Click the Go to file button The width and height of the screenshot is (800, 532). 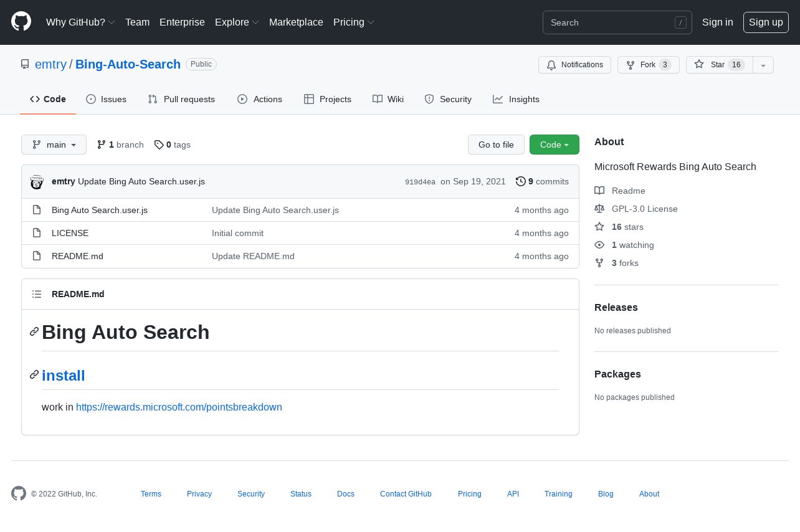point(496,145)
